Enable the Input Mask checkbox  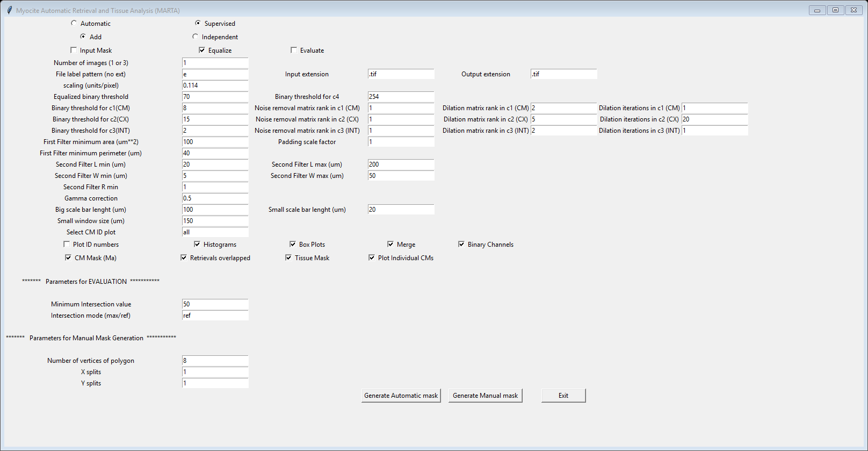(74, 50)
